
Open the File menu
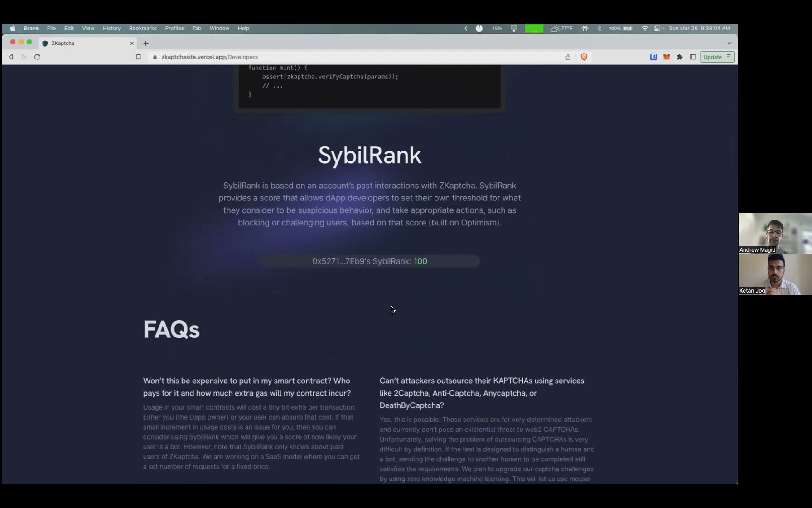click(51, 28)
